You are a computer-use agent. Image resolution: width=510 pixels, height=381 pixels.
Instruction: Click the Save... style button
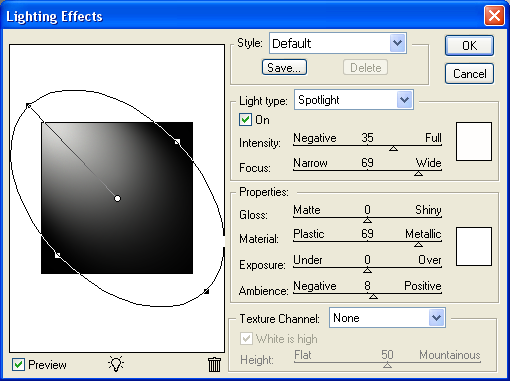click(284, 68)
